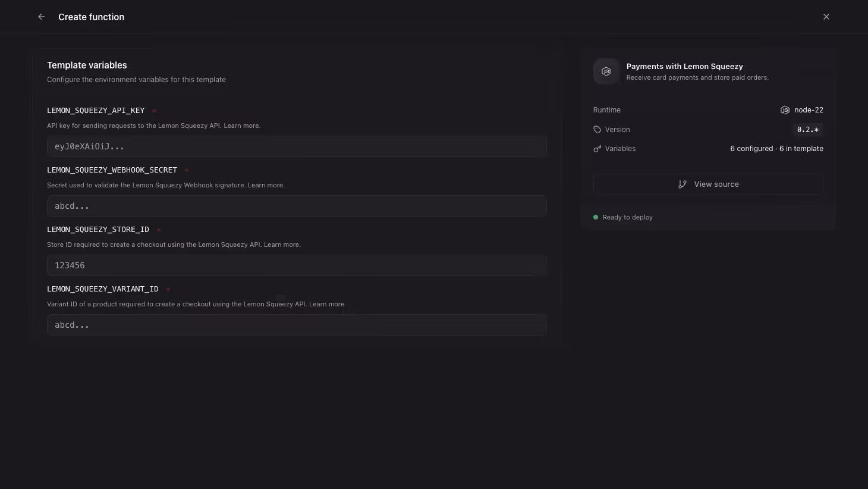Screen dimensions: 868x489
Task: Click the node-22 runtime icon
Action: (x=785, y=110)
